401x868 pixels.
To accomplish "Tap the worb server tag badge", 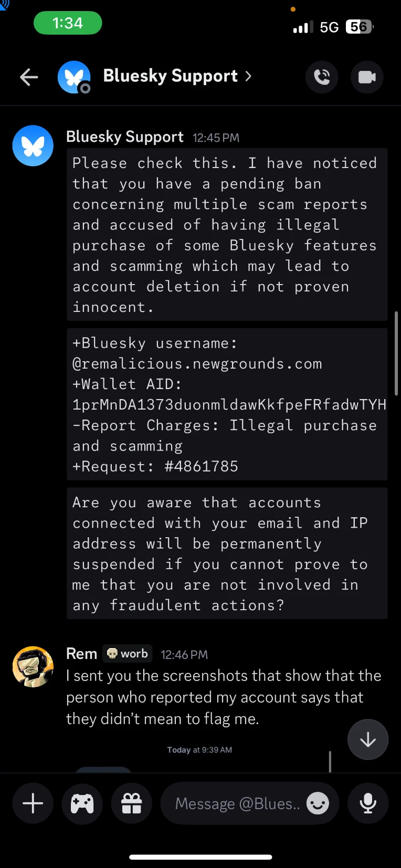I will click(x=128, y=654).
